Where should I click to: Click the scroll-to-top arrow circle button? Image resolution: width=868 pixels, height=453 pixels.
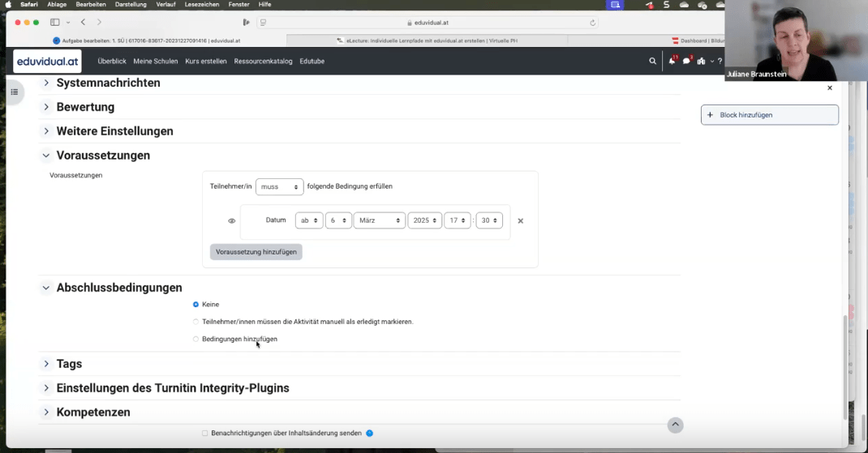(675, 425)
